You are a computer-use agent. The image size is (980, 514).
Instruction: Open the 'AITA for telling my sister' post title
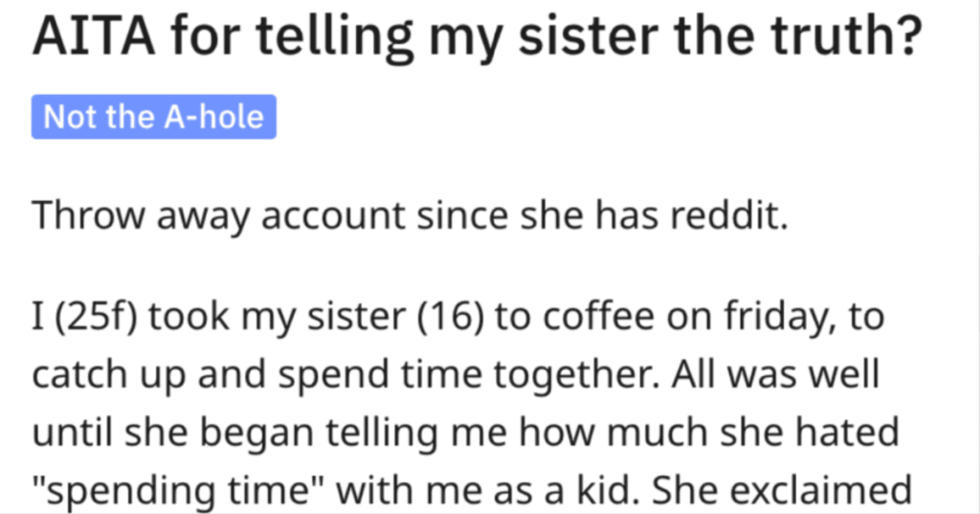point(478,36)
